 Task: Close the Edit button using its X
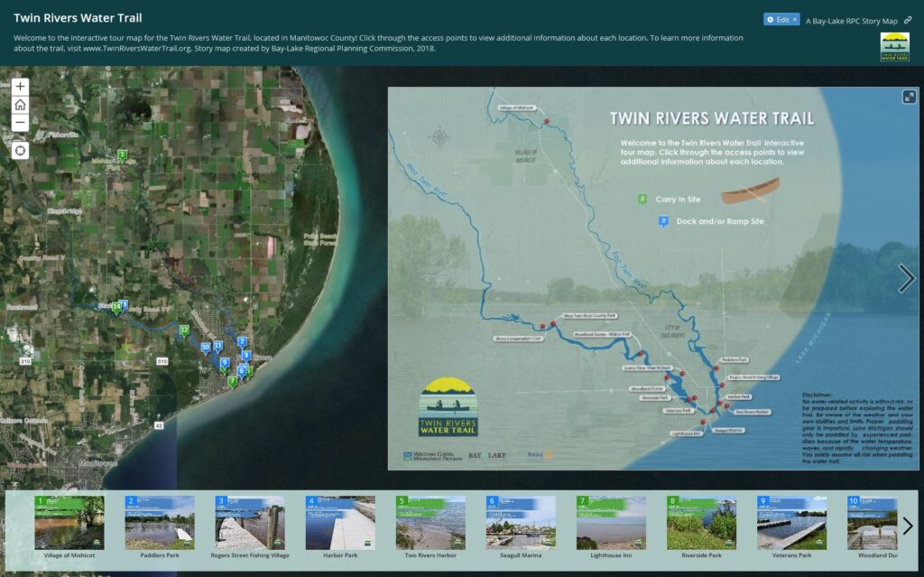[x=795, y=19]
